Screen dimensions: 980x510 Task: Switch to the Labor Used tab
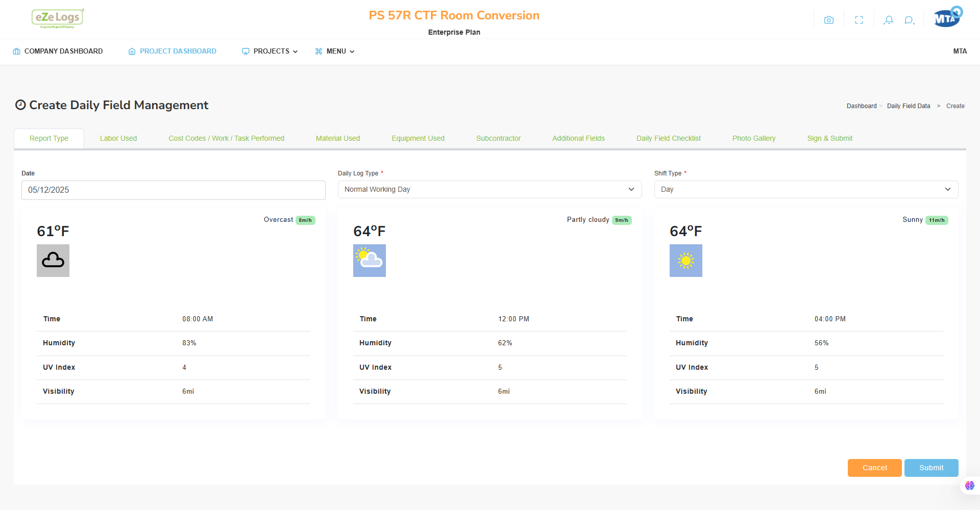coord(118,138)
